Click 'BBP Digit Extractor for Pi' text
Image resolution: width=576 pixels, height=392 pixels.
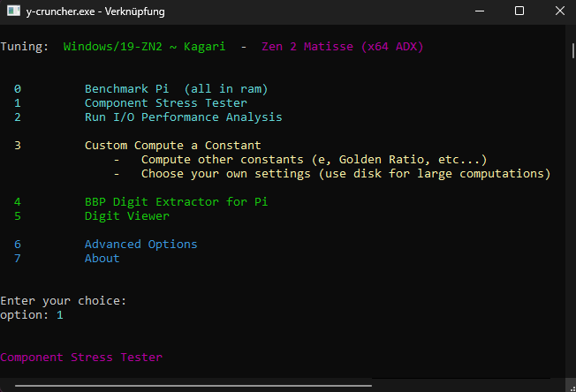point(176,202)
